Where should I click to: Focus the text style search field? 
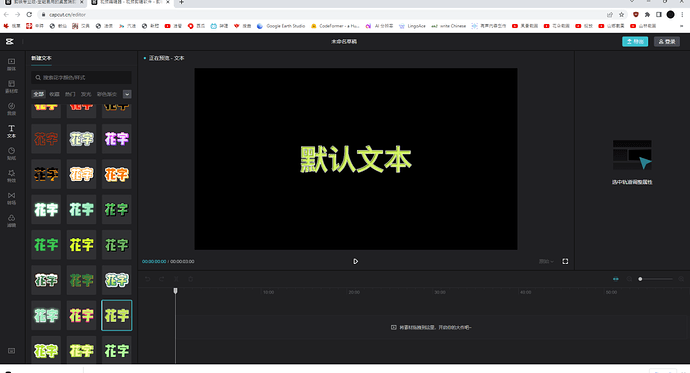point(81,77)
